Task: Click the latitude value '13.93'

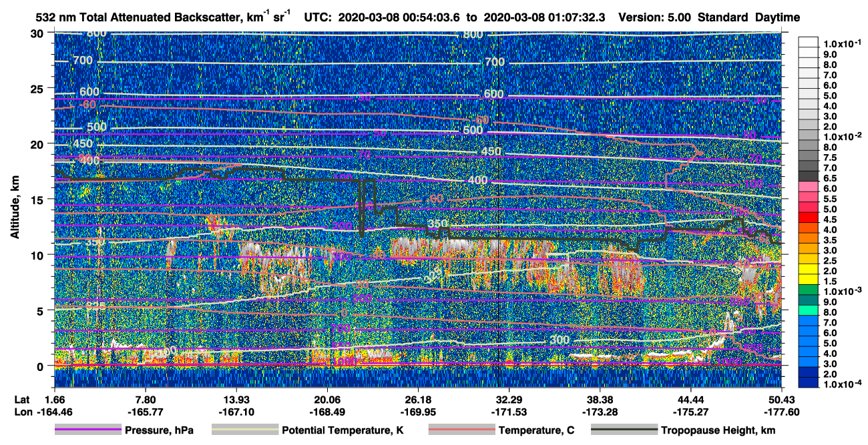Action: [x=236, y=399]
